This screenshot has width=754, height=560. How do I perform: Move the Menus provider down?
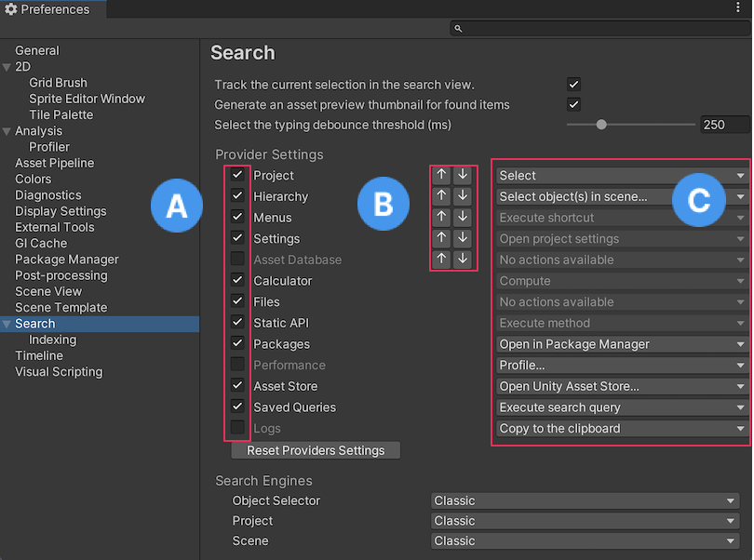(x=462, y=217)
